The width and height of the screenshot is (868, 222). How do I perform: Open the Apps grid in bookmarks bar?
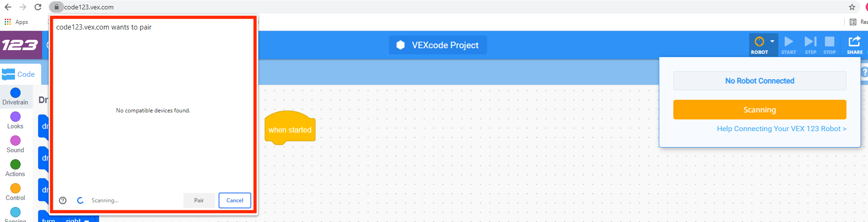[8, 22]
